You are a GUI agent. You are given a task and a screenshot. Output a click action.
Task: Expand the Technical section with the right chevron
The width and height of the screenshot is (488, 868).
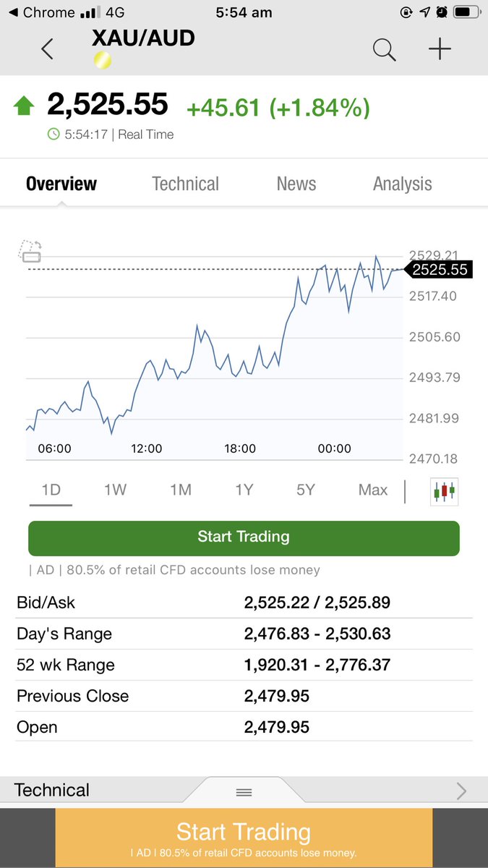[x=461, y=791]
